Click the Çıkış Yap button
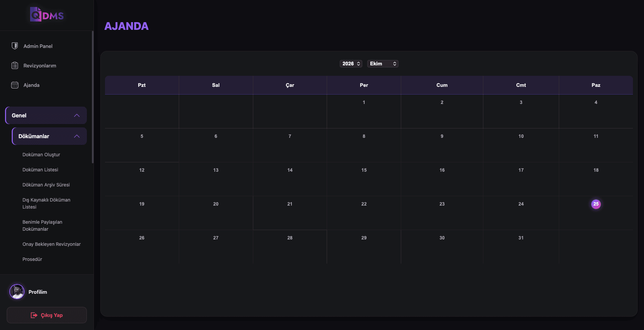 tap(47, 315)
